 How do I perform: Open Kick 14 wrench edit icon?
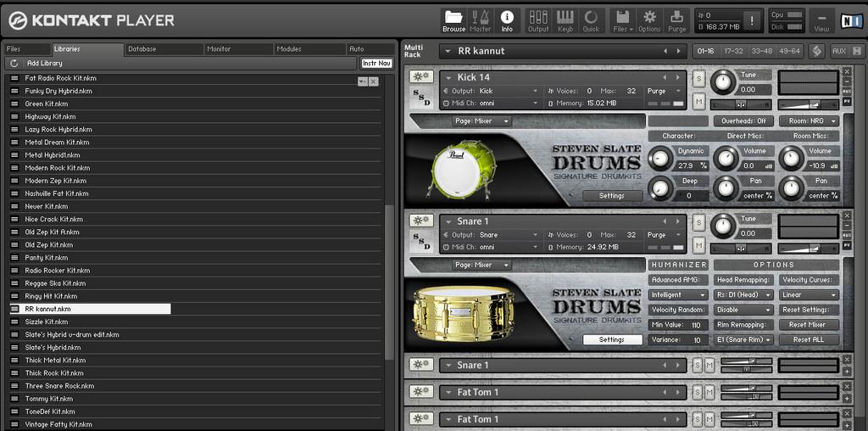(421, 76)
